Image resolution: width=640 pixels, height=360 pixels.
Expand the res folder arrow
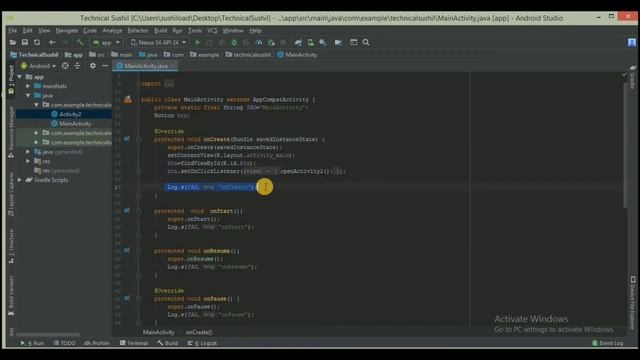28,161
